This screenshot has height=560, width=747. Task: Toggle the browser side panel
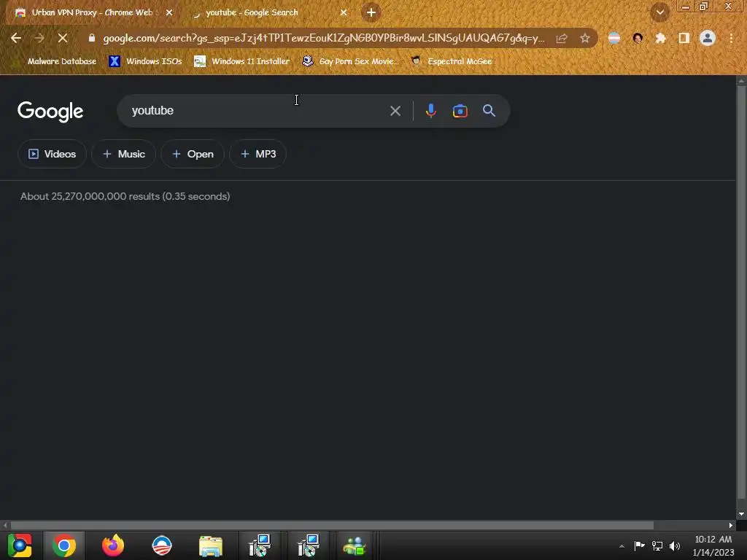click(x=684, y=38)
